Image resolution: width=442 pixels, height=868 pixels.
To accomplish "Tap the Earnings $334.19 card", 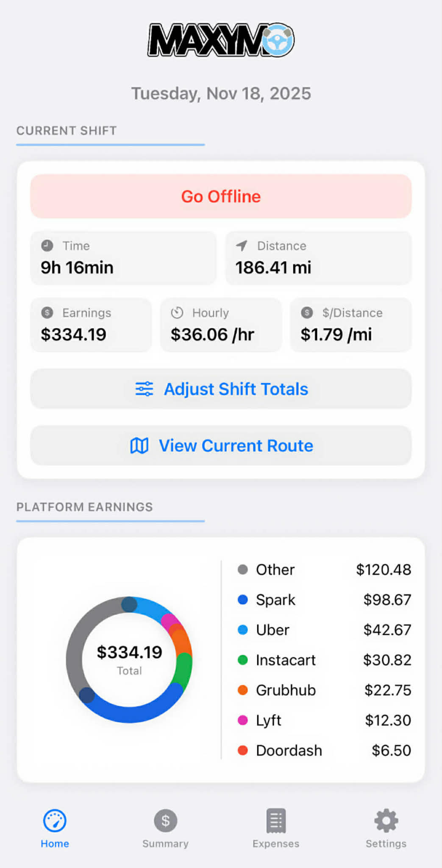I will tap(91, 325).
